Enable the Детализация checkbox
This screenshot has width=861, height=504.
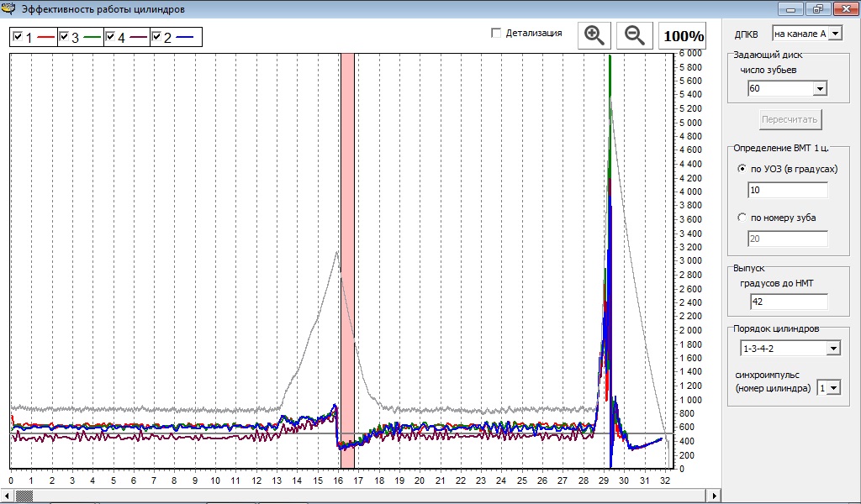click(x=496, y=33)
